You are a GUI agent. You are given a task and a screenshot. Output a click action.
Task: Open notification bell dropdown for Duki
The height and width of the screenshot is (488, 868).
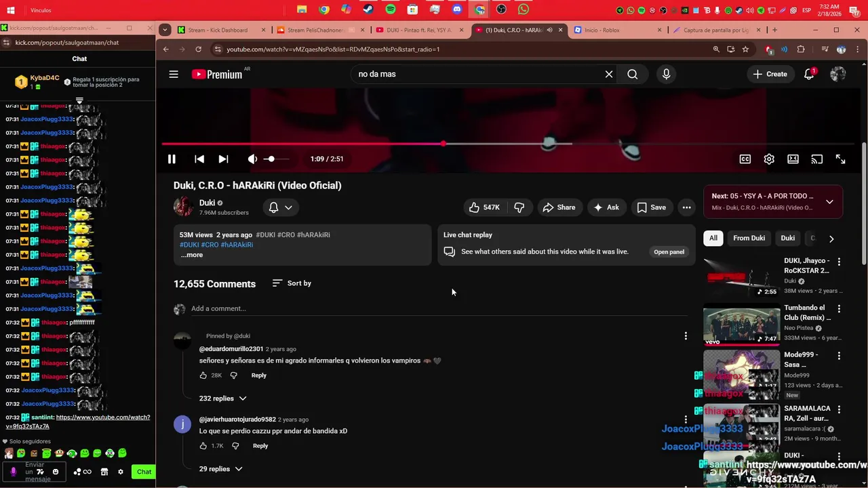pyautogui.click(x=281, y=207)
